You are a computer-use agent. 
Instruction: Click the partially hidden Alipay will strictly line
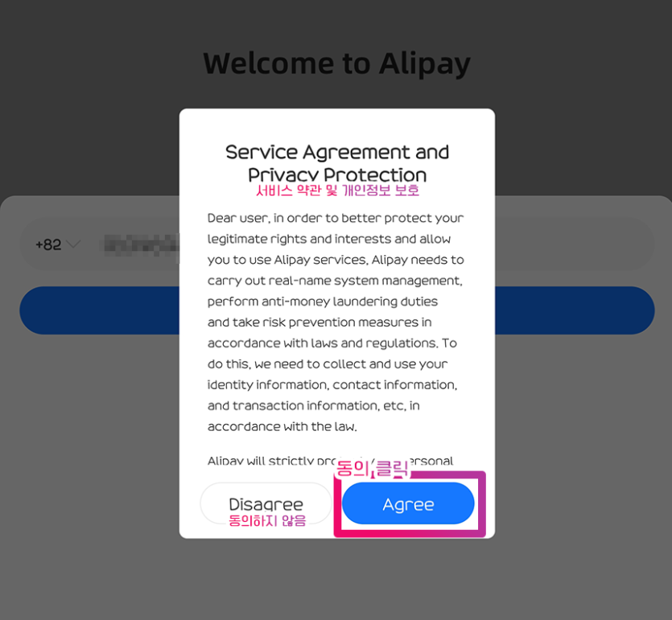(x=330, y=460)
